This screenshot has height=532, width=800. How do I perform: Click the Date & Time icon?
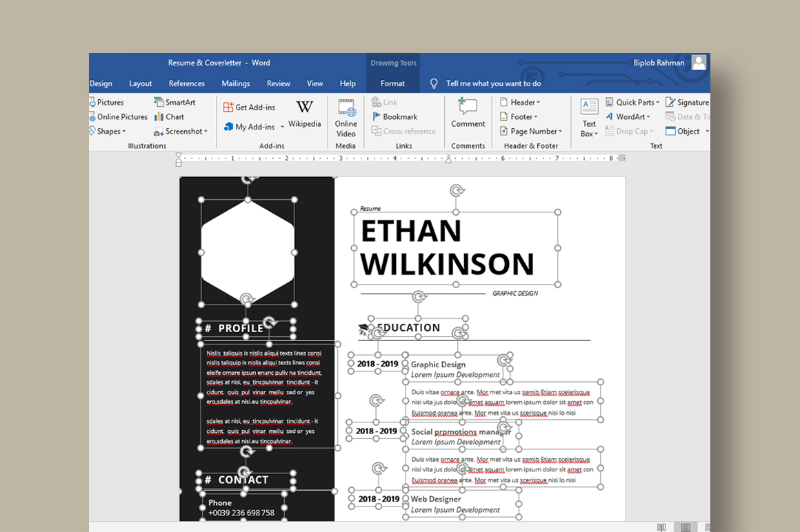[x=670, y=116]
